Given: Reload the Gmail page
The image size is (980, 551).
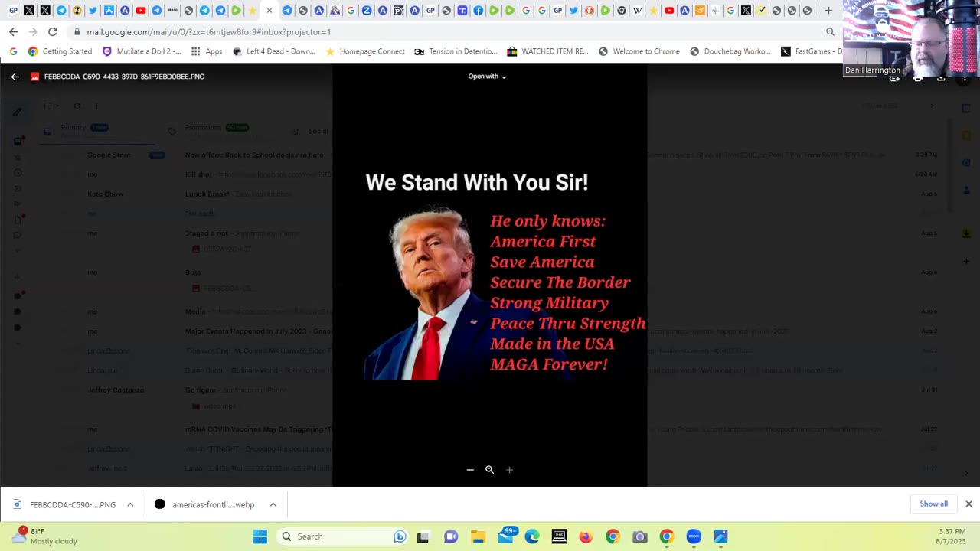Looking at the screenshot, I should click(52, 32).
